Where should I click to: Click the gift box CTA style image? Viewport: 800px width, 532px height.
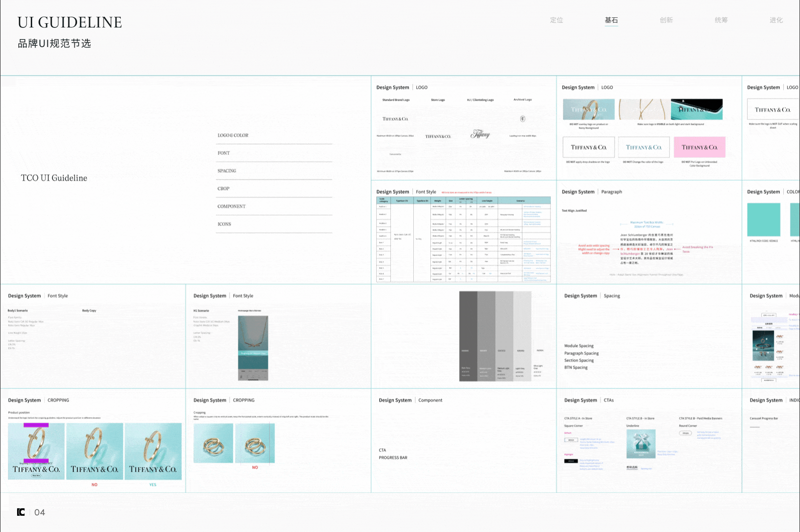[641, 444]
